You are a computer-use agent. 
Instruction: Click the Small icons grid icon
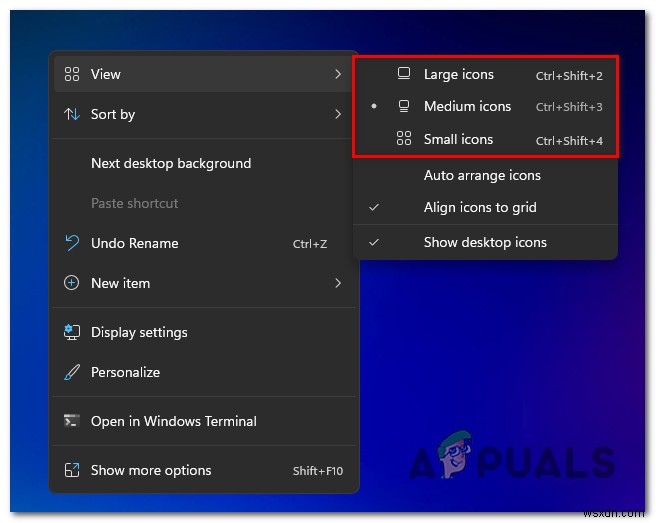coord(404,138)
